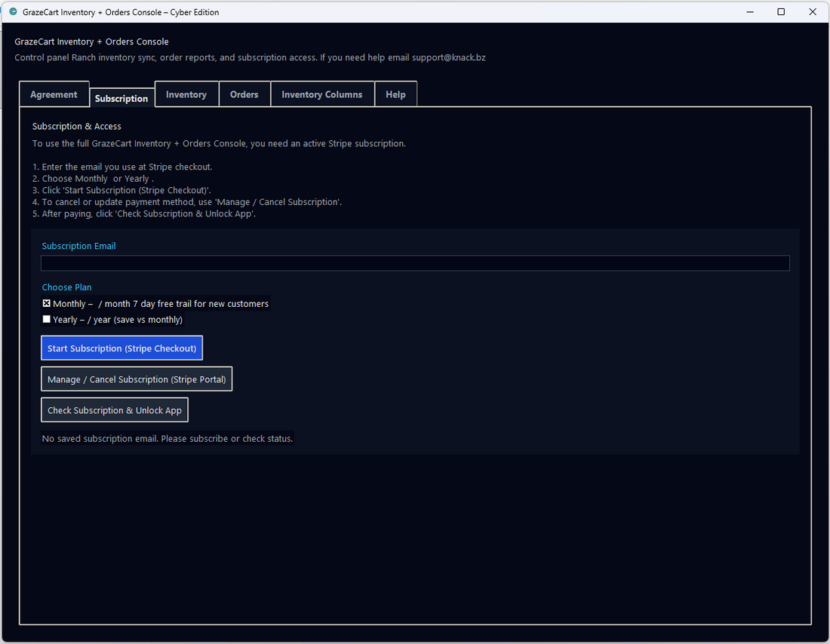This screenshot has width=830, height=644.
Task: Enable the Yearly plan option
Action: [46, 318]
